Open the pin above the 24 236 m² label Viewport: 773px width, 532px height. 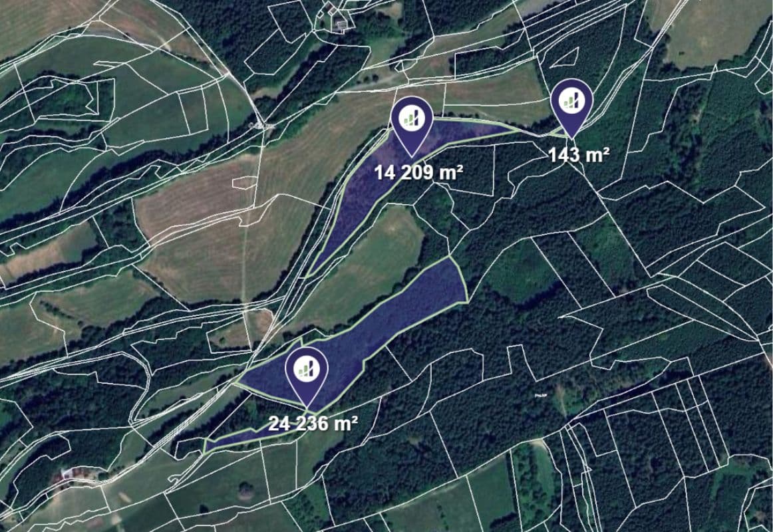tap(307, 377)
